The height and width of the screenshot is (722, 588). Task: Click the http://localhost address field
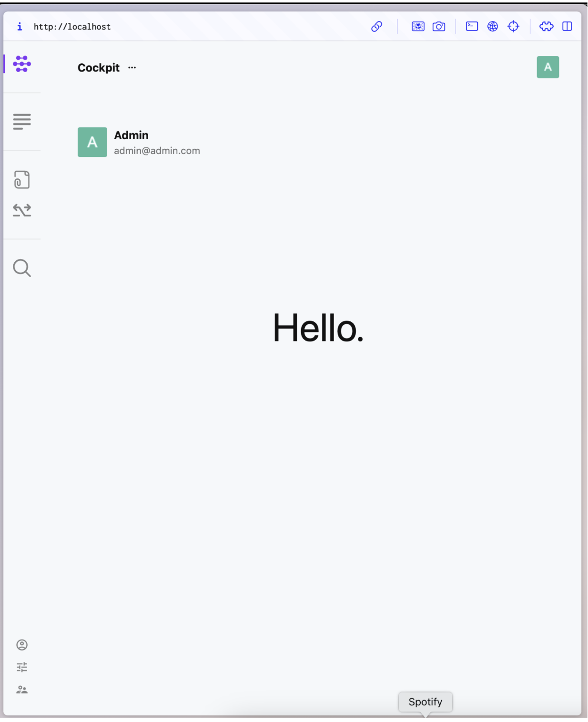click(72, 27)
